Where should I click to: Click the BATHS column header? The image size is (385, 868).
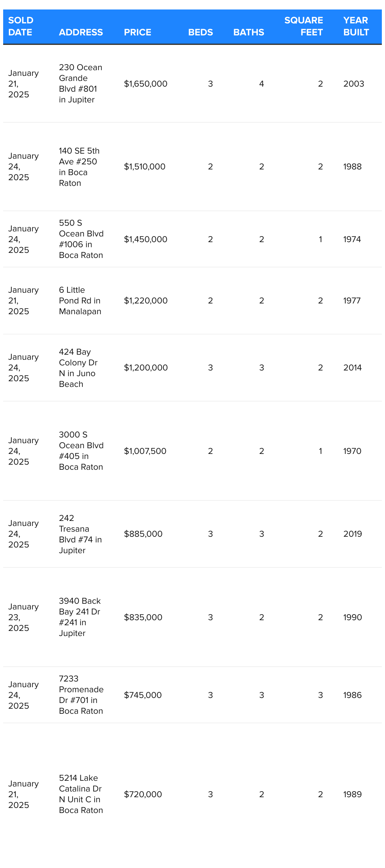248,32
